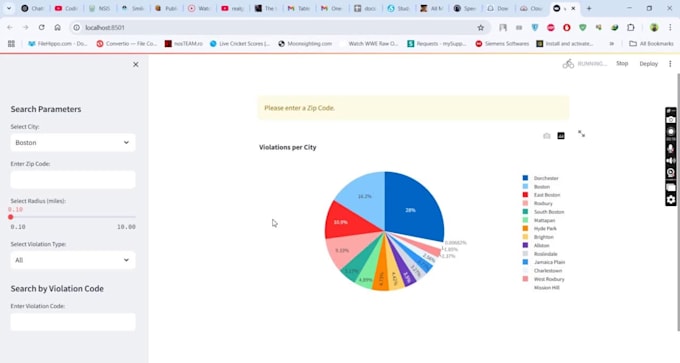Click the browser home icon
680x363 pixels.
tap(57, 27)
